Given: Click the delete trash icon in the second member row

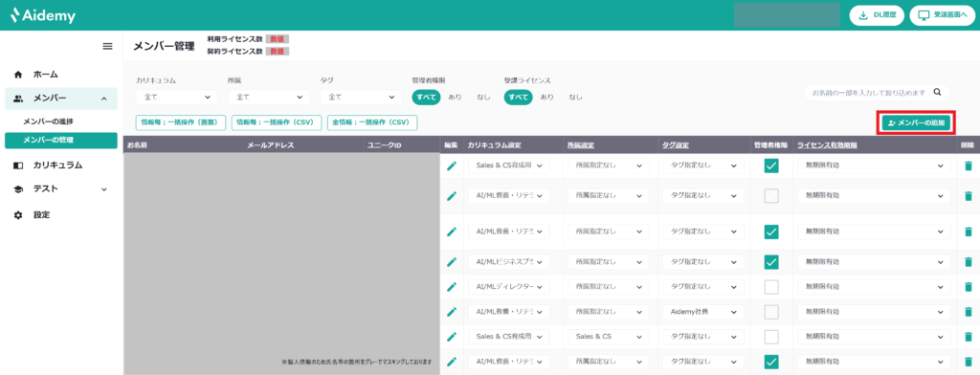Looking at the screenshot, I should pyautogui.click(x=969, y=196).
